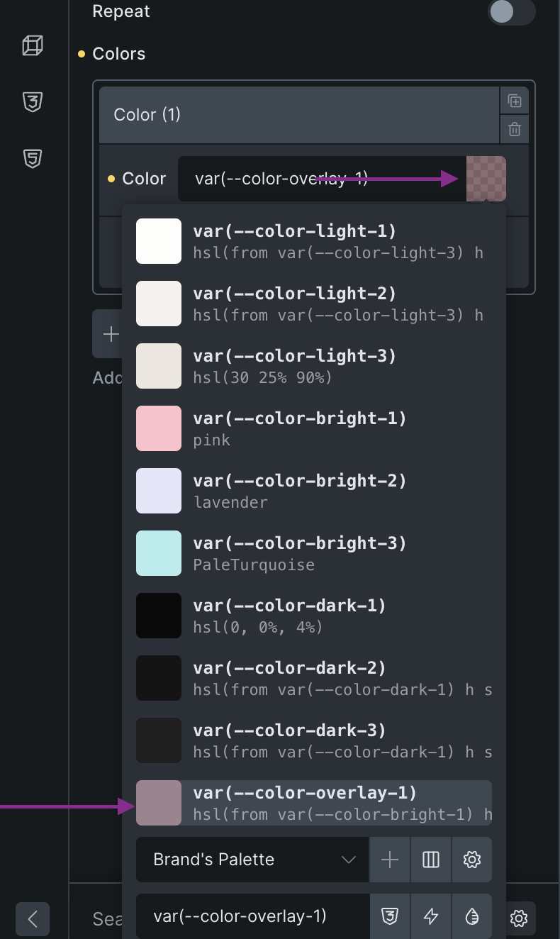Switch palette to column view
Image resolution: width=560 pixels, height=939 pixels.
pyautogui.click(x=431, y=860)
